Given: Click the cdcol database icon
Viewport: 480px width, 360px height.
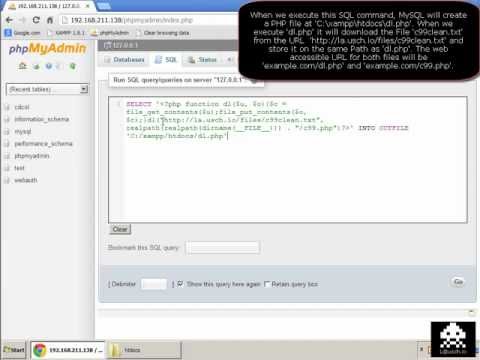Looking at the screenshot, I should coord(7,107).
